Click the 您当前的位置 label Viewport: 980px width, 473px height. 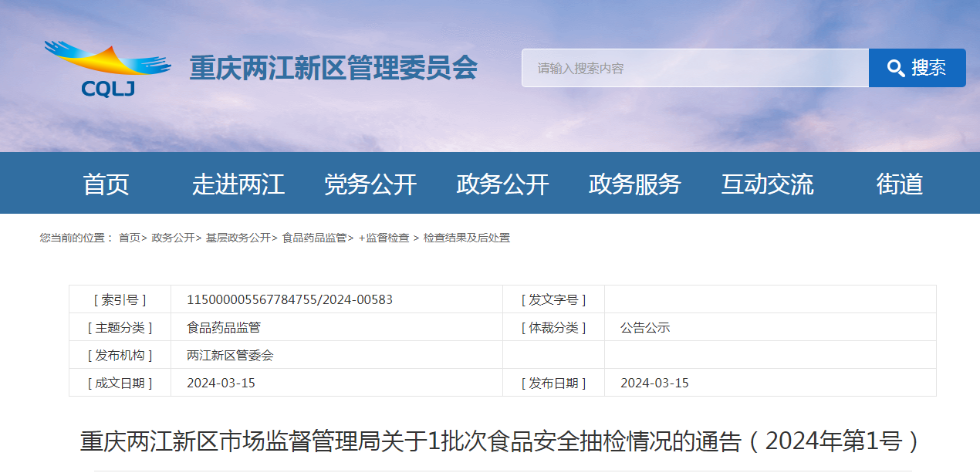point(76,238)
